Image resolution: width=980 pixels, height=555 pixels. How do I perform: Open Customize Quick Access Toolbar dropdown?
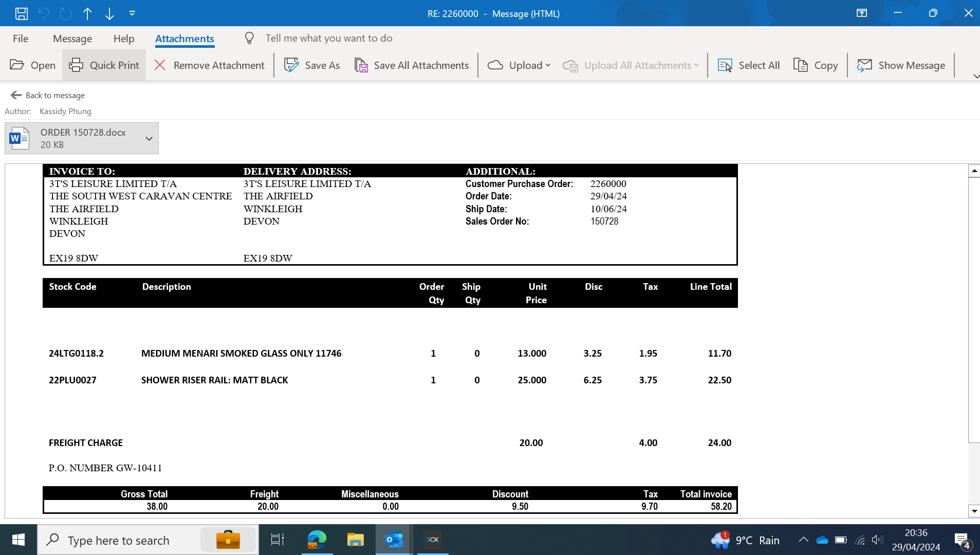pos(132,13)
